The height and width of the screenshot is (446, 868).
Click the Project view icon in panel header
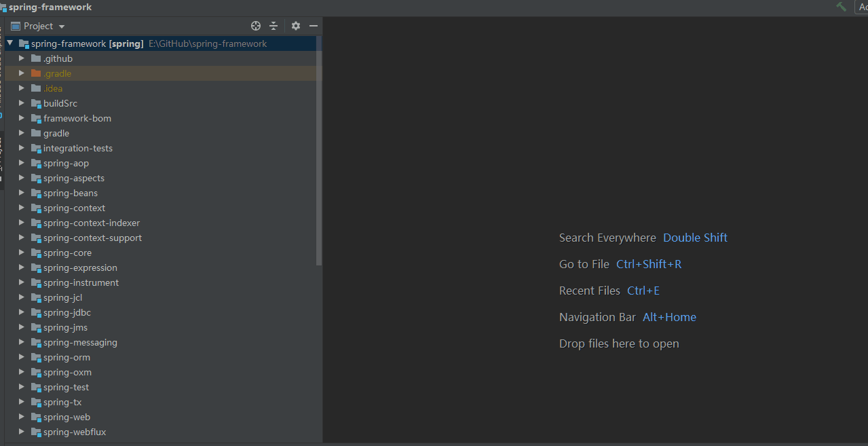[x=16, y=26]
